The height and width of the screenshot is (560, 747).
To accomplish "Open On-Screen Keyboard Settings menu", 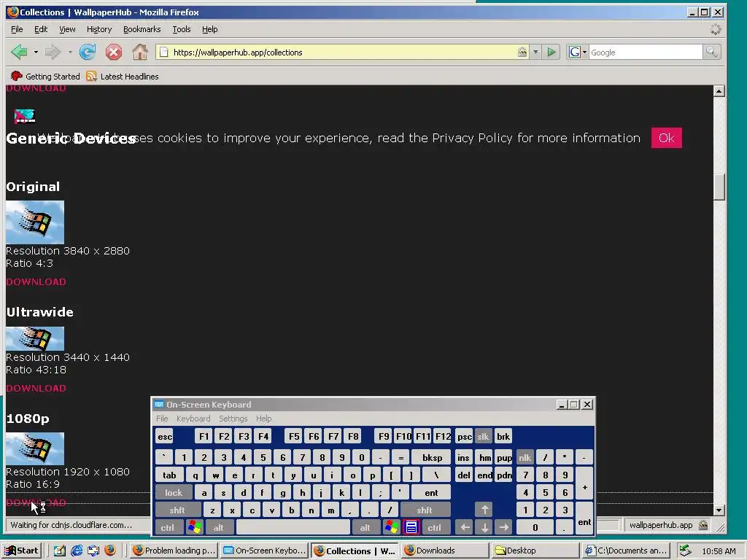I will pyautogui.click(x=233, y=418).
